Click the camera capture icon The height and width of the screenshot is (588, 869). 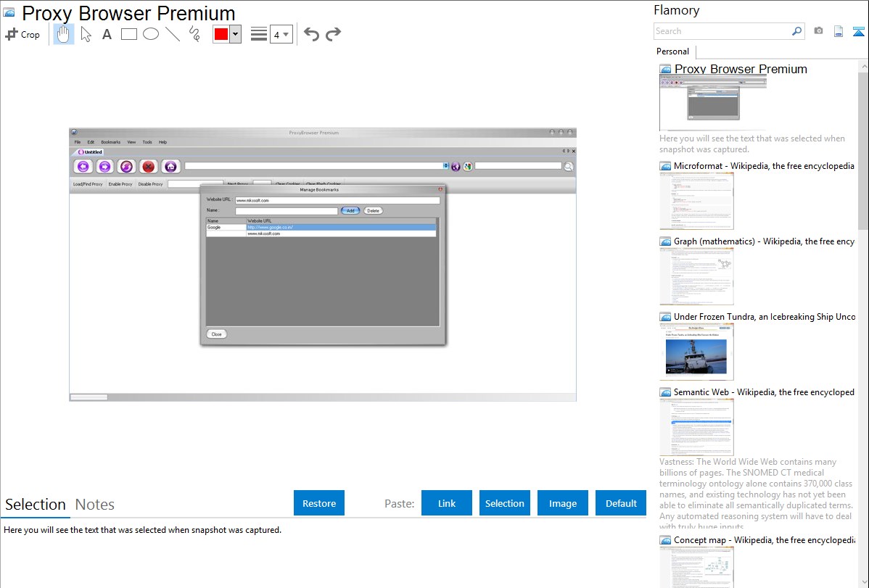[x=818, y=31]
